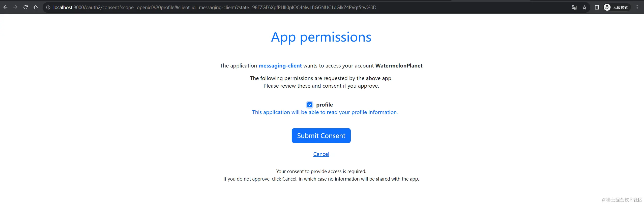Click the Cancel link
Screen dimensions: 644x204
[321, 154]
